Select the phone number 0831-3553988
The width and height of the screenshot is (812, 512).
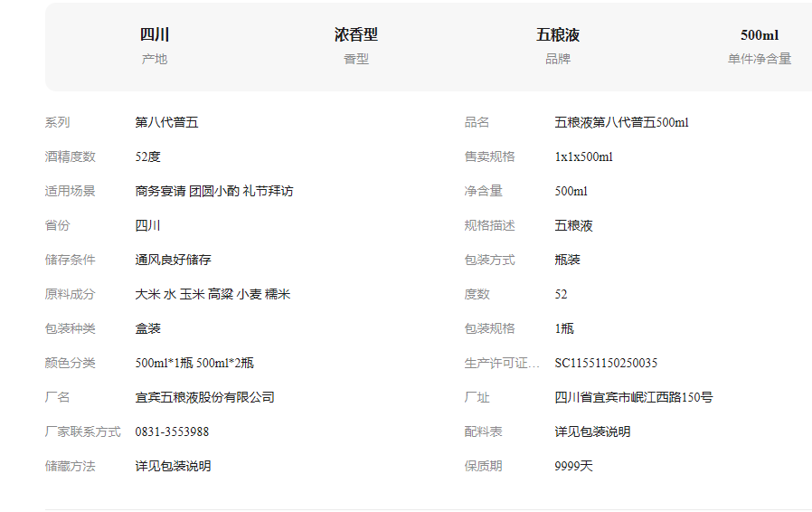coord(172,431)
